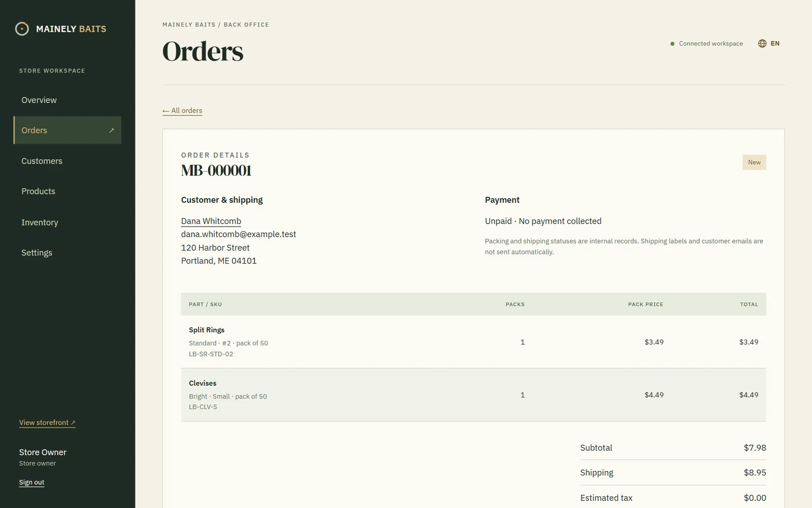
Task: Click the Customer & shipping heading
Action: tap(222, 200)
